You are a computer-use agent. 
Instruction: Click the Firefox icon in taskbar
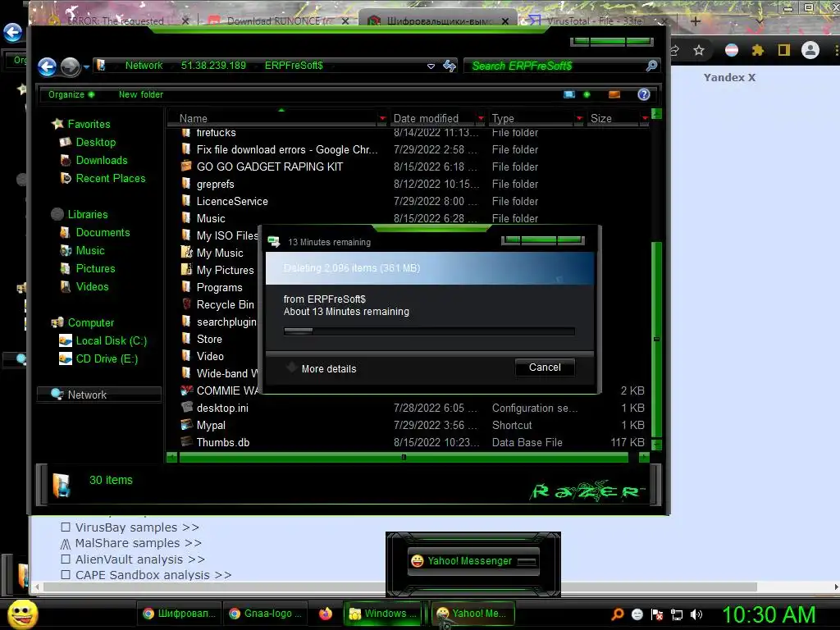coord(326,614)
